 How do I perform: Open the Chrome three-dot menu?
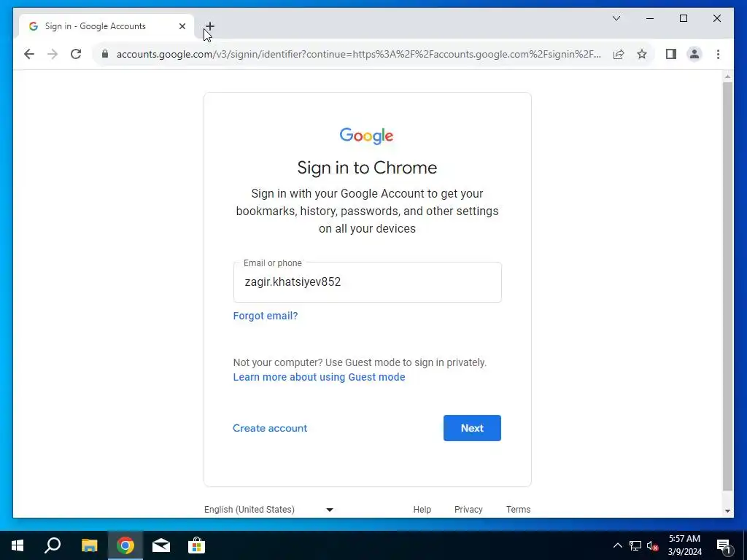(x=718, y=54)
